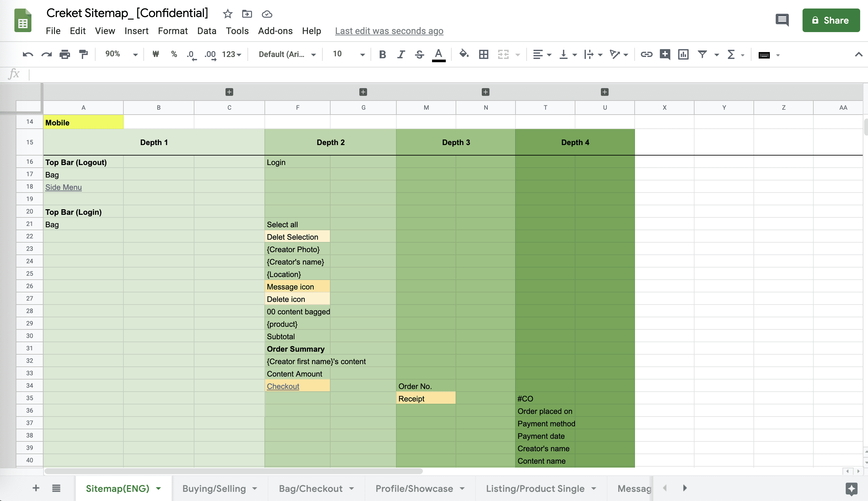Open the filter views dropdown arrow
The image size is (868, 501).
(x=717, y=55)
